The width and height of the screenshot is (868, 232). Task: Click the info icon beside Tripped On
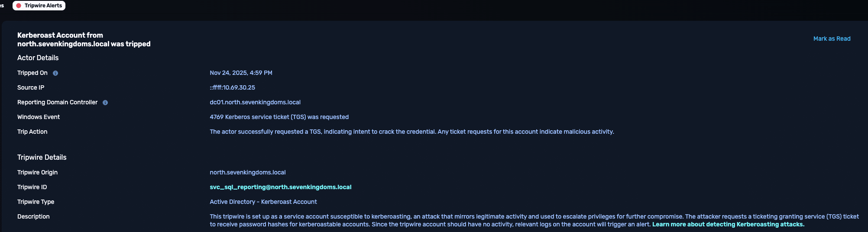[x=55, y=73]
